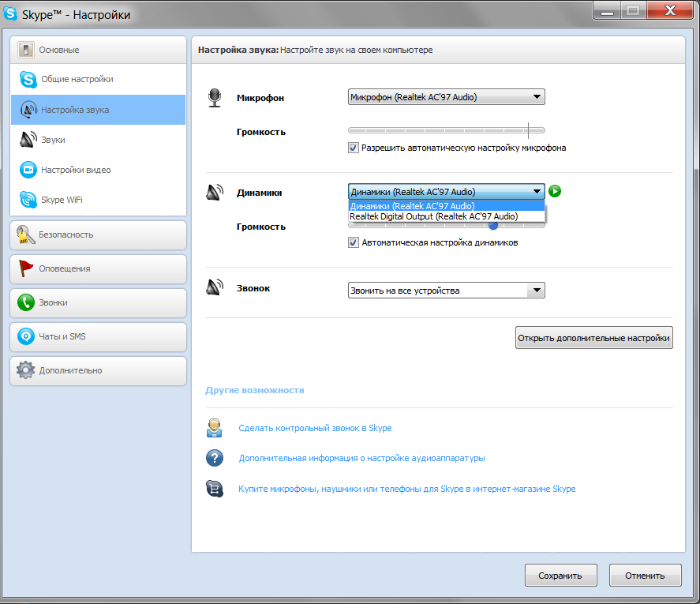The height and width of the screenshot is (604, 700).
Task: Click the Skype logo in title bar
Action: (x=10, y=13)
